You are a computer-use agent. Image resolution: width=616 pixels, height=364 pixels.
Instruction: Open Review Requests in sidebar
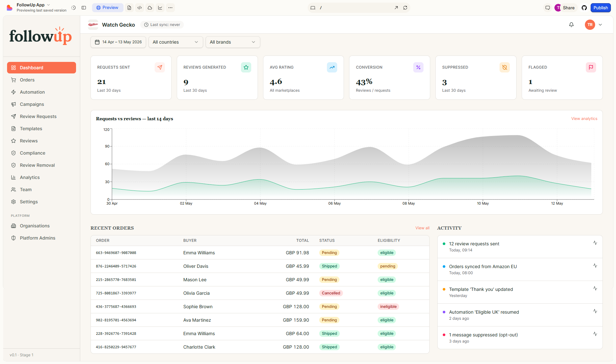pyautogui.click(x=41, y=116)
